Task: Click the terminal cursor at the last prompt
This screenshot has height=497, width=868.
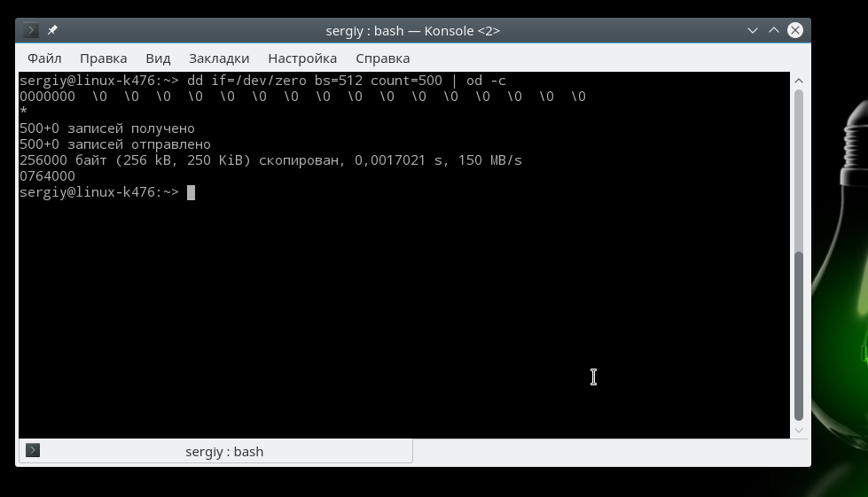Action: coord(191,192)
